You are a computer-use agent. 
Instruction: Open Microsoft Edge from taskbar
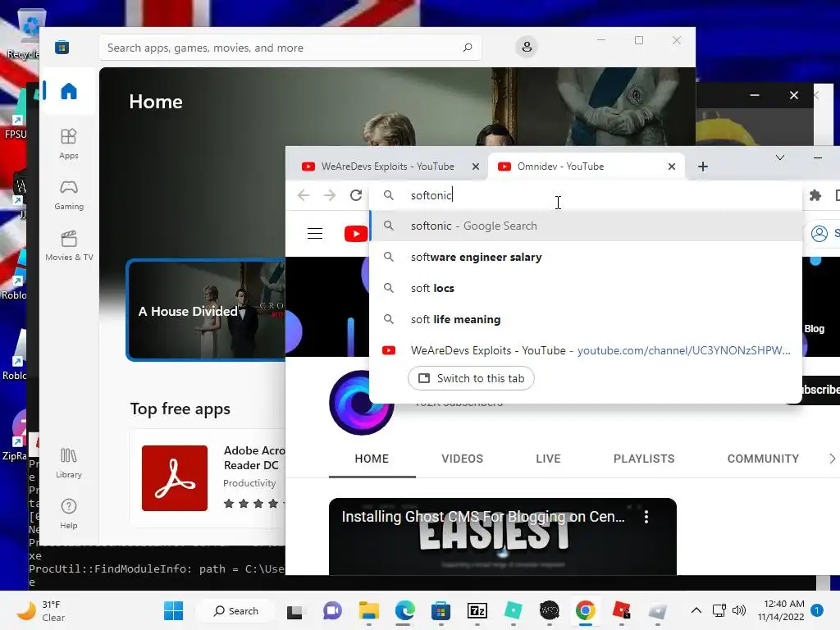coord(405,610)
